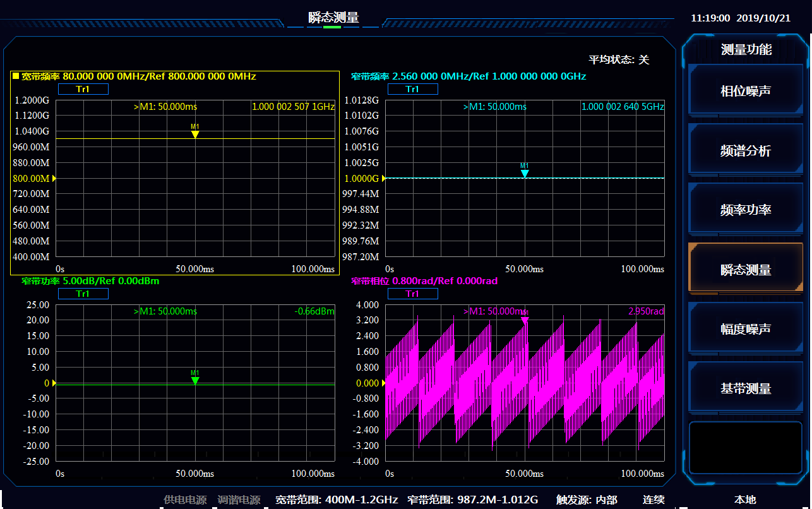Select Tr1 trace label in narrowband frequency window
The width and height of the screenshot is (812, 509).
(x=412, y=89)
